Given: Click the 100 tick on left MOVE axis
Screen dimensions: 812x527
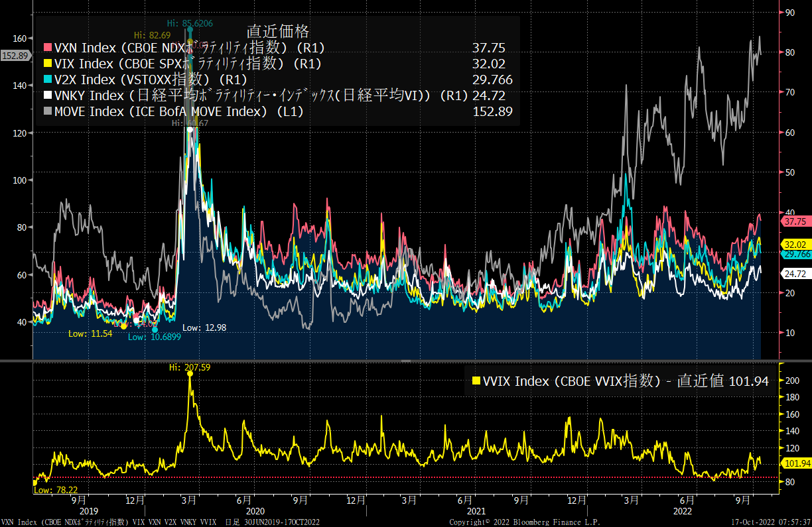Looking at the screenshot, I should (21, 180).
